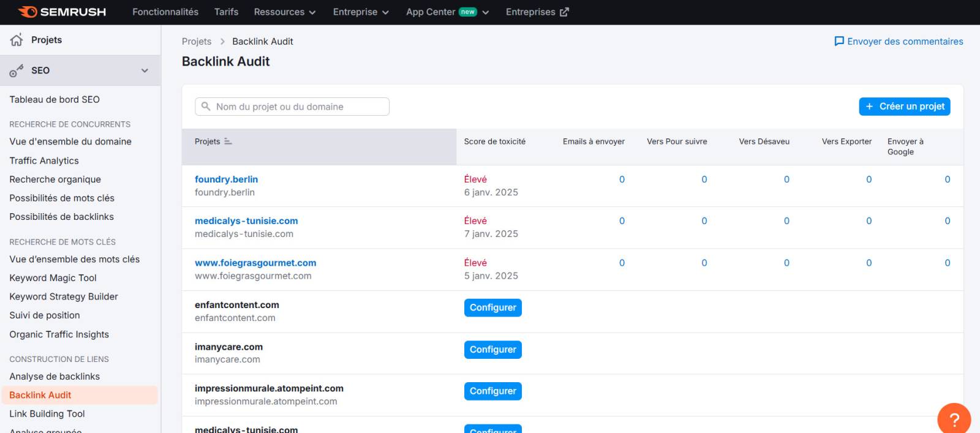Click the Vers Désaveu column header

tap(764, 141)
